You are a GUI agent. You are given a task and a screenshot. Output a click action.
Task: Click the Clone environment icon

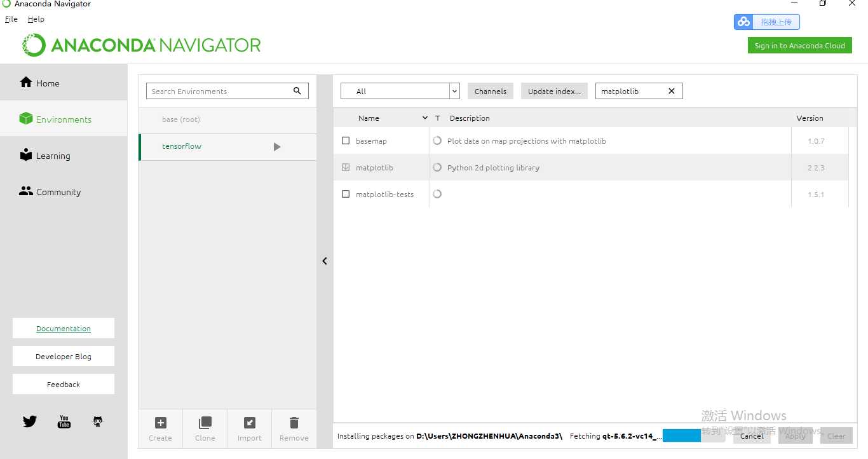pos(205,423)
